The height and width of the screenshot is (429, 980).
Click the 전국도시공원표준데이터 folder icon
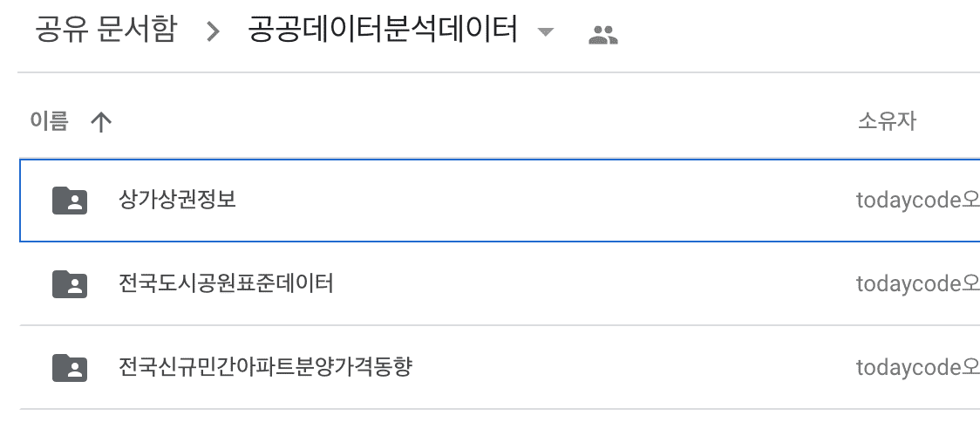70,284
